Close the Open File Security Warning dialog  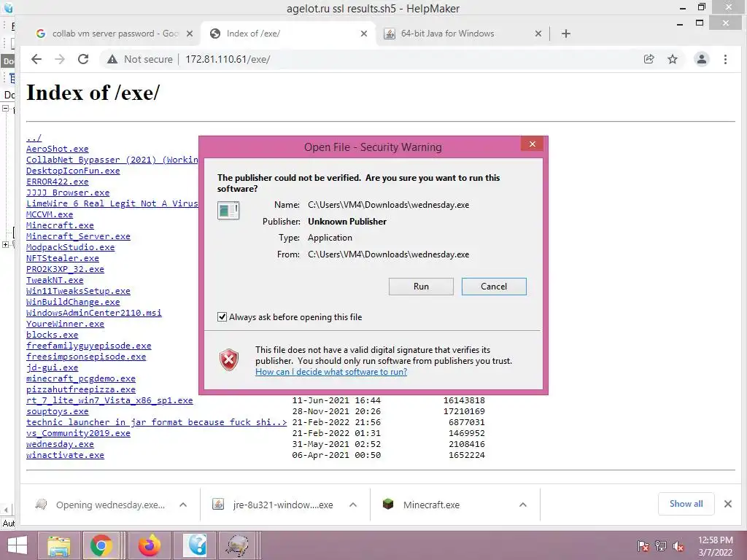pyautogui.click(x=532, y=144)
